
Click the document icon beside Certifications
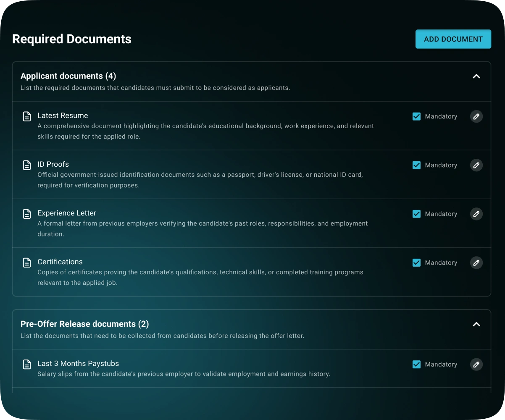pos(27,262)
